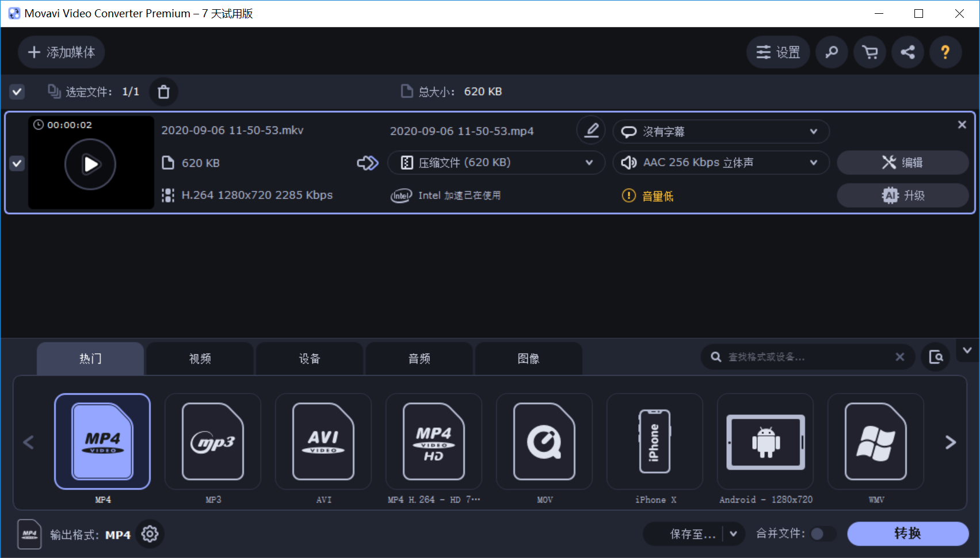This screenshot has width=980, height=558.
Task: Clear the format search with X
Action: click(x=900, y=357)
